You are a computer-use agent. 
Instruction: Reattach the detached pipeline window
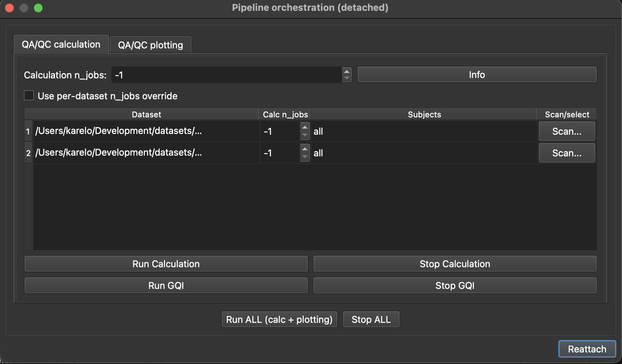[x=587, y=349]
